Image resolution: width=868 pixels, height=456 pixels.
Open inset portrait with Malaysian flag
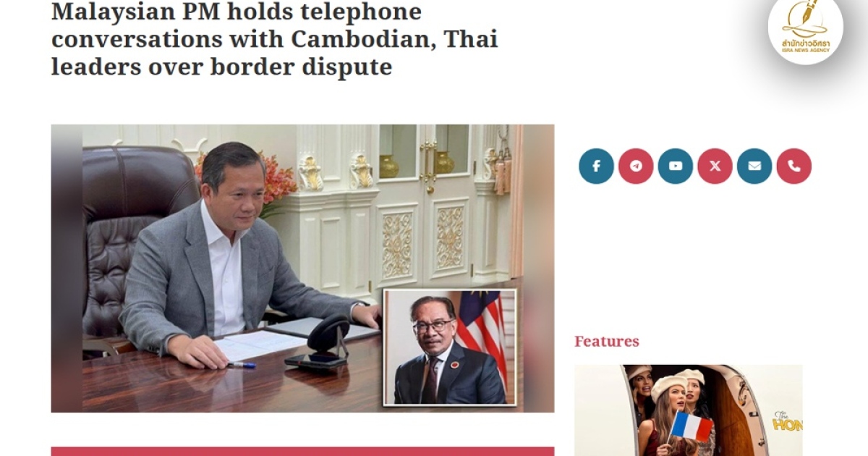[x=450, y=347]
